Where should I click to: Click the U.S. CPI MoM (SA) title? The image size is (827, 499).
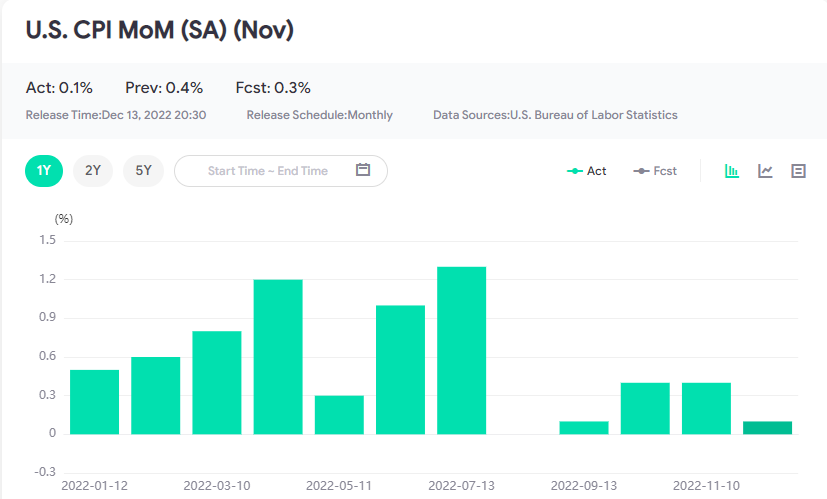[160, 29]
